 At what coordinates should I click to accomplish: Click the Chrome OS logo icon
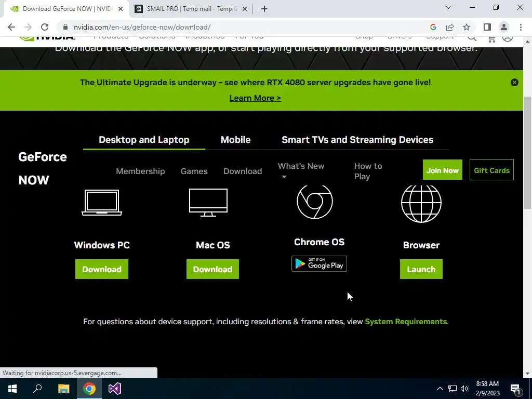315,202
